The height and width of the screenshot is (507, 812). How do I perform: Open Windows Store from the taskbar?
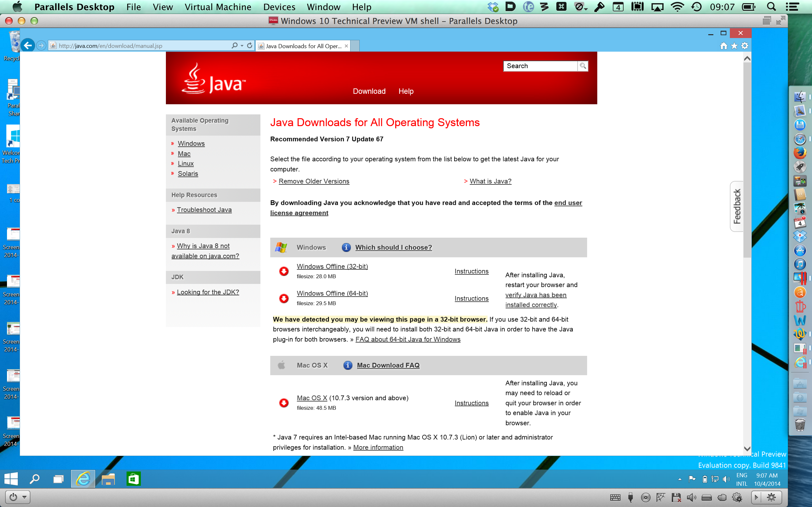click(134, 479)
